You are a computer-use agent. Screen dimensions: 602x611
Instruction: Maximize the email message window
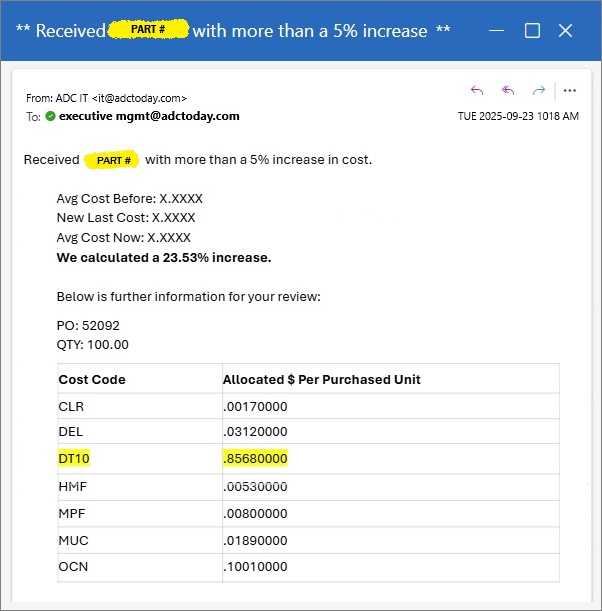[x=532, y=31]
